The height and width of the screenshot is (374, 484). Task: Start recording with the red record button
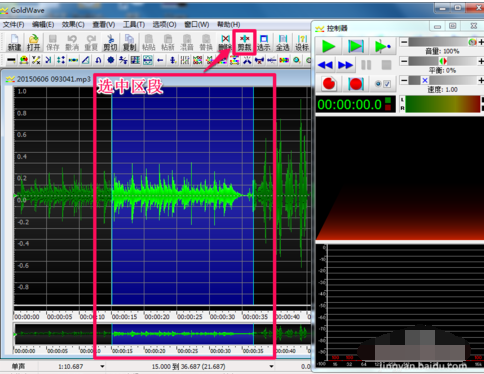pyautogui.click(x=329, y=84)
